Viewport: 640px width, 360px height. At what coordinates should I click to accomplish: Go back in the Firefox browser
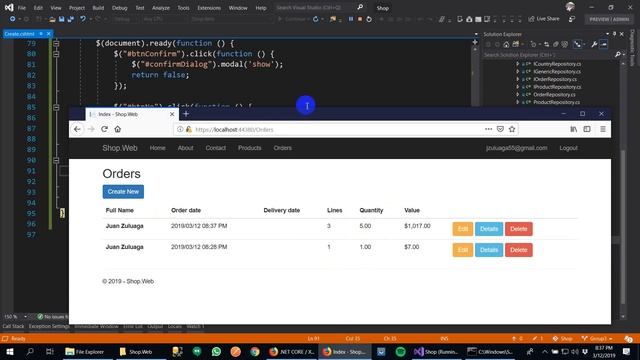(x=77, y=129)
